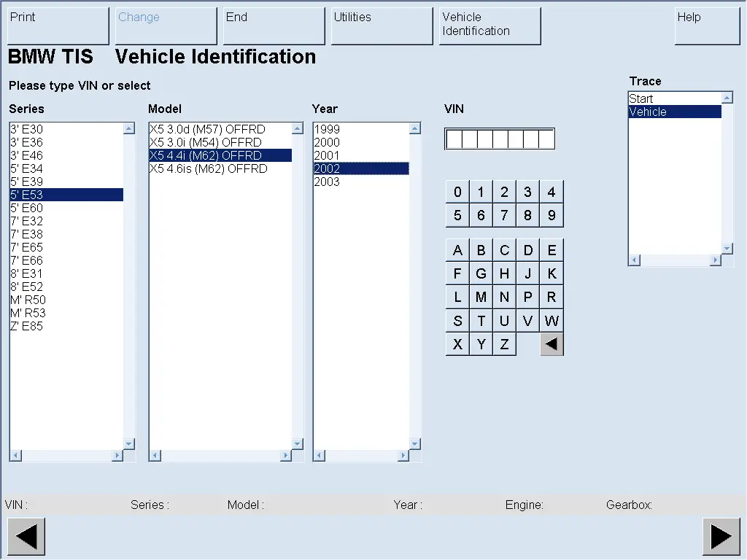Click the backspace arrow on VIN keypad
This screenshot has height=560, width=747.
(x=551, y=344)
